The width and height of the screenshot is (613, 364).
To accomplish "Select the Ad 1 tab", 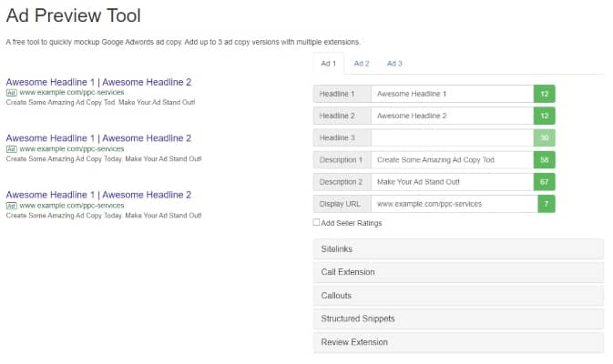I will [329, 64].
